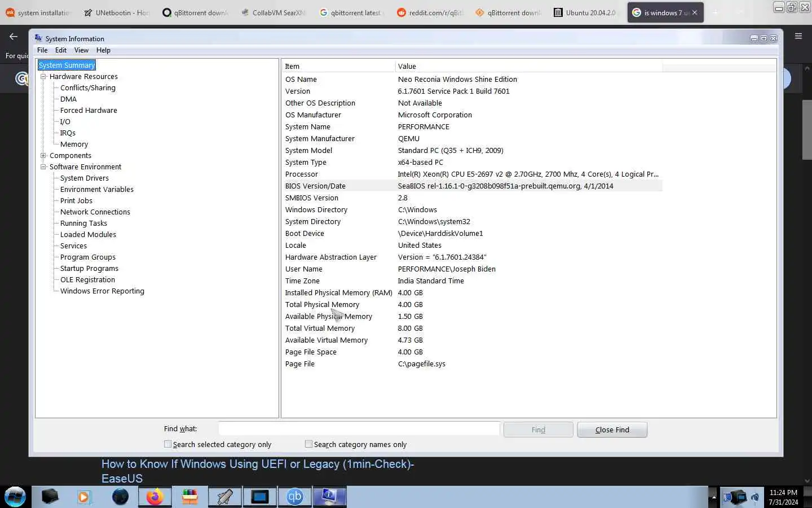Screen dimensions: 812x508
Task: Collapse the Hardware Resources node
Action: tap(43, 77)
